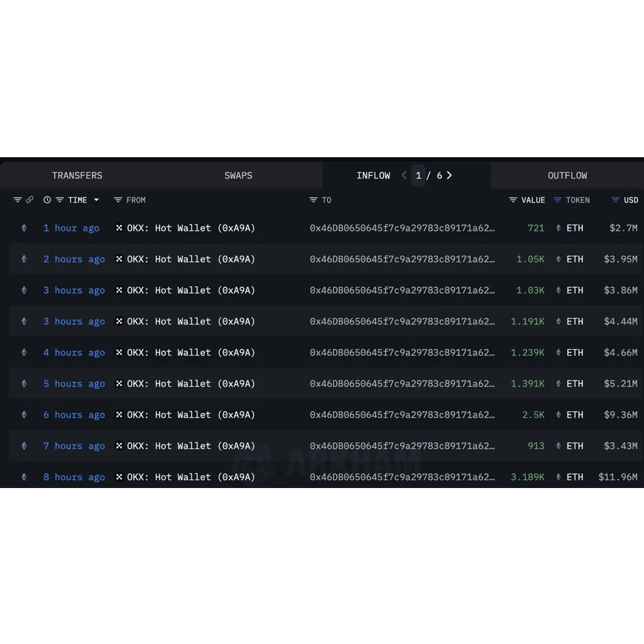Open the TIME column filter icon

[60, 200]
